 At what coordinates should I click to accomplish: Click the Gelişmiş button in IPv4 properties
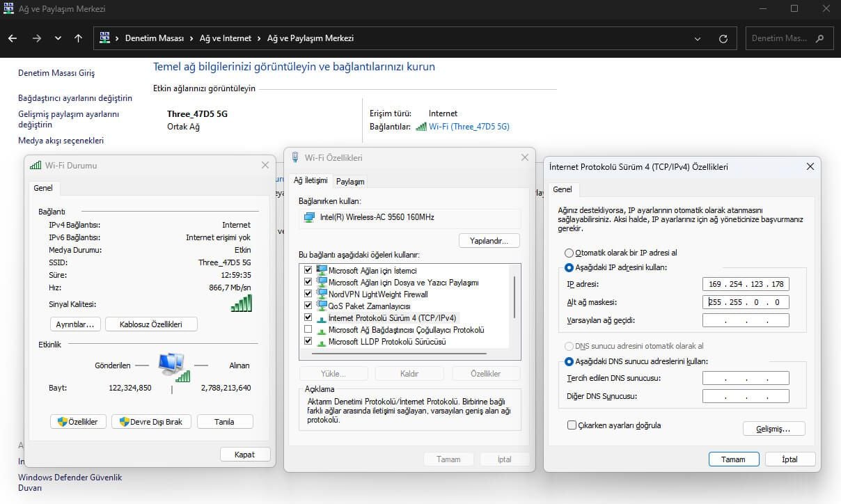[773, 429]
